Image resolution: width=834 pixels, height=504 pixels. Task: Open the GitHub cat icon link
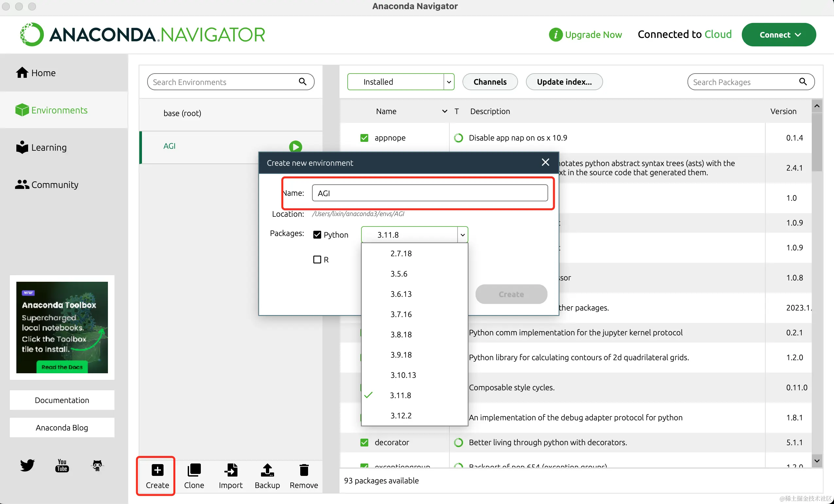tap(97, 465)
